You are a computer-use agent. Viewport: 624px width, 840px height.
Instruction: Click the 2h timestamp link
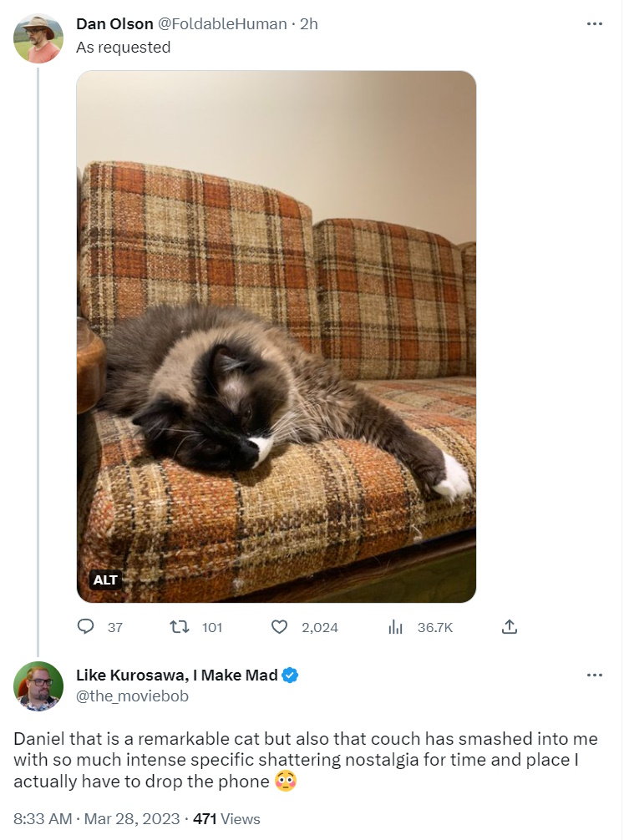(308, 24)
